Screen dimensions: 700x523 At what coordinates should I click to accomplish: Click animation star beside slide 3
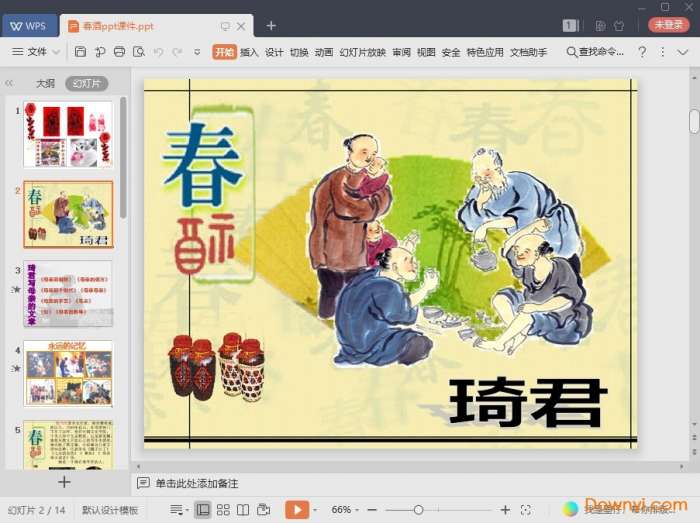(x=16, y=289)
